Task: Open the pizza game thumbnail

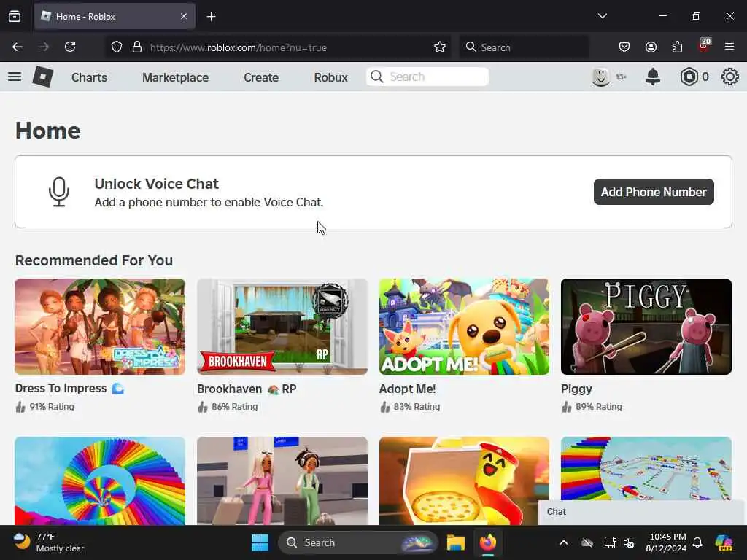Action: [x=464, y=481]
